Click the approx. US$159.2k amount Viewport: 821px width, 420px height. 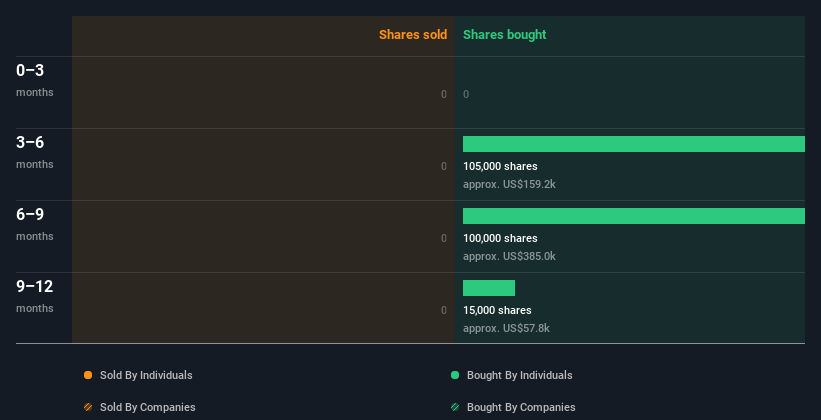[x=509, y=184]
